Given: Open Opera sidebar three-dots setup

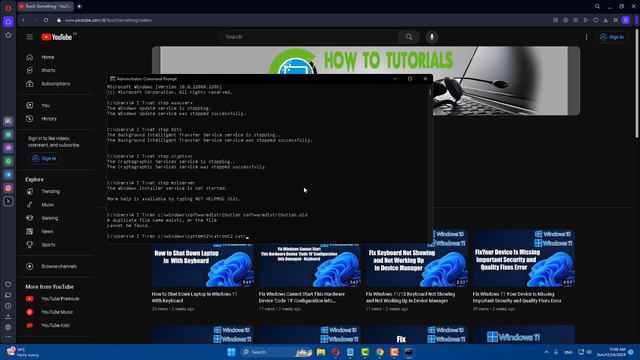Looking at the screenshot, I should click(8, 337).
